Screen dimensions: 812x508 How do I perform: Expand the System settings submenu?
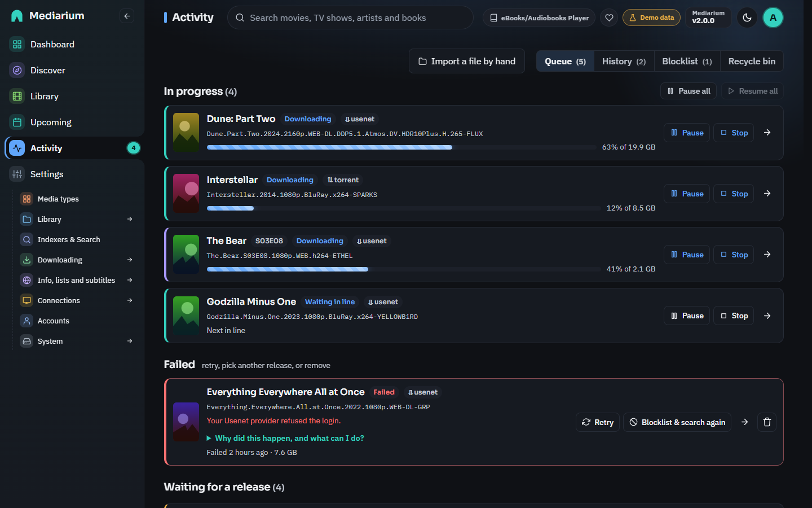pyautogui.click(x=130, y=341)
